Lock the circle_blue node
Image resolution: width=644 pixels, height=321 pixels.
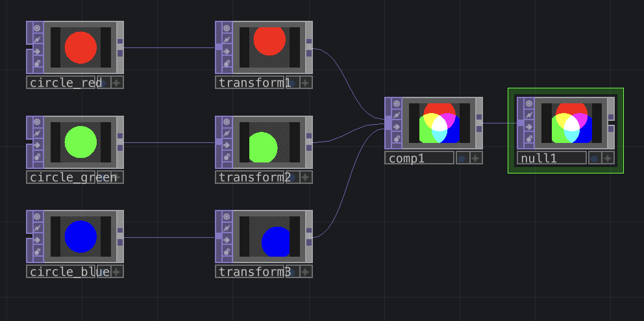click(38, 252)
